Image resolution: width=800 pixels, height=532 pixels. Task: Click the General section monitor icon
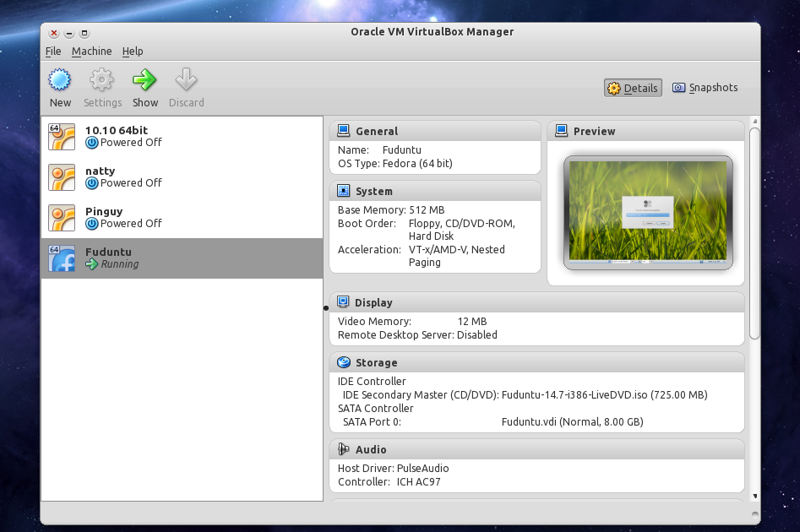click(x=343, y=130)
